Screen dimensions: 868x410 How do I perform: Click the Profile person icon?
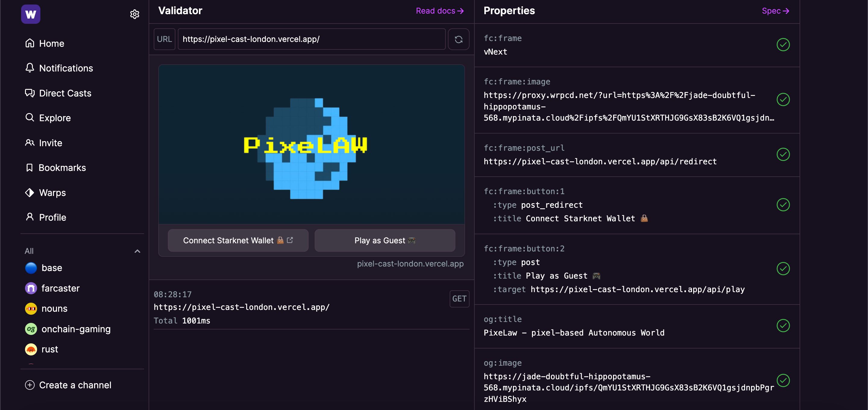(30, 217)
